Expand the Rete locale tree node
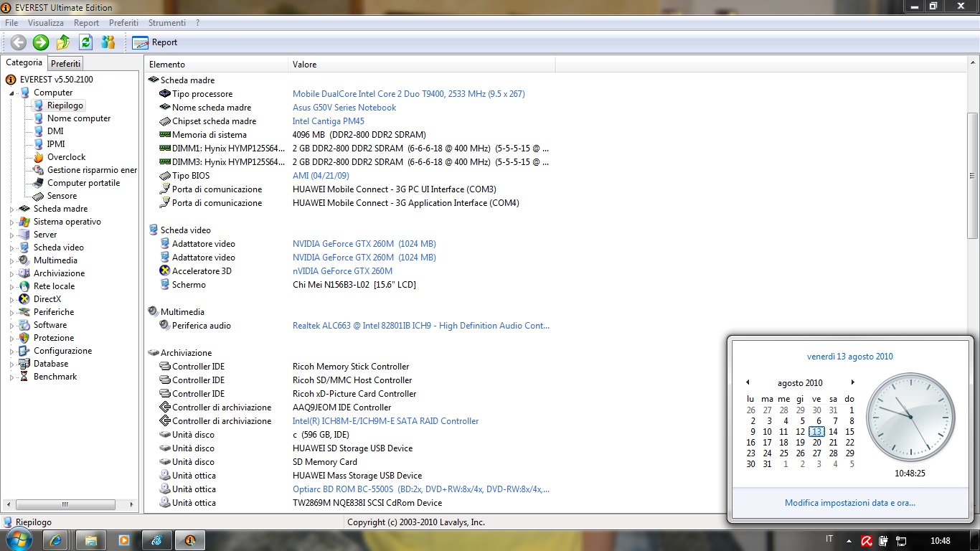Viewport: 980px width, 551px height. (12, 287)
